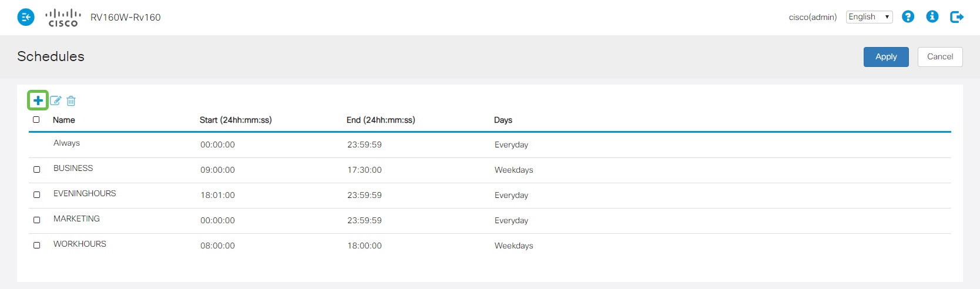Click the Name column header
980x289 pixels.
coord(64,120)
